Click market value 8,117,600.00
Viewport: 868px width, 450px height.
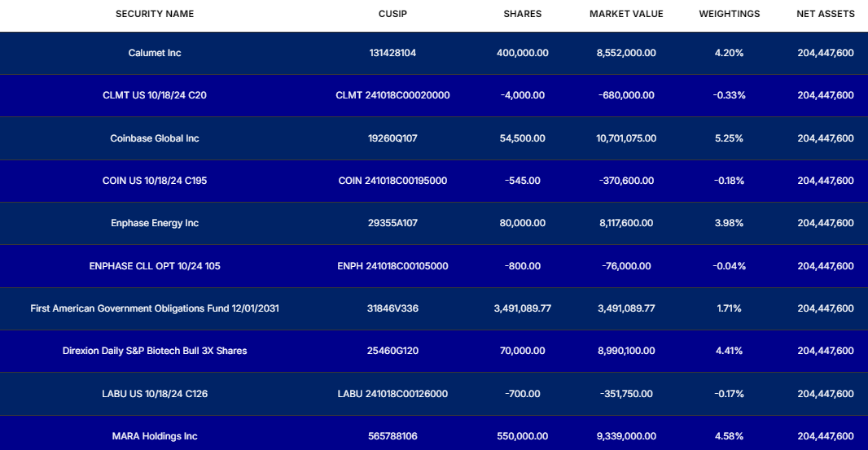(626, 223)
